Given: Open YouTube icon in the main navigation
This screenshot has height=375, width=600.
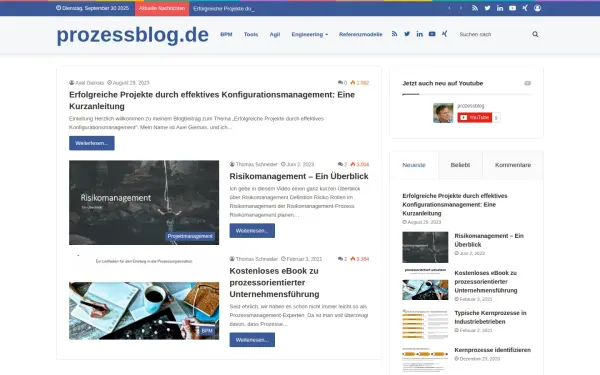Looking at the screenshot, I should click(432, 34).
